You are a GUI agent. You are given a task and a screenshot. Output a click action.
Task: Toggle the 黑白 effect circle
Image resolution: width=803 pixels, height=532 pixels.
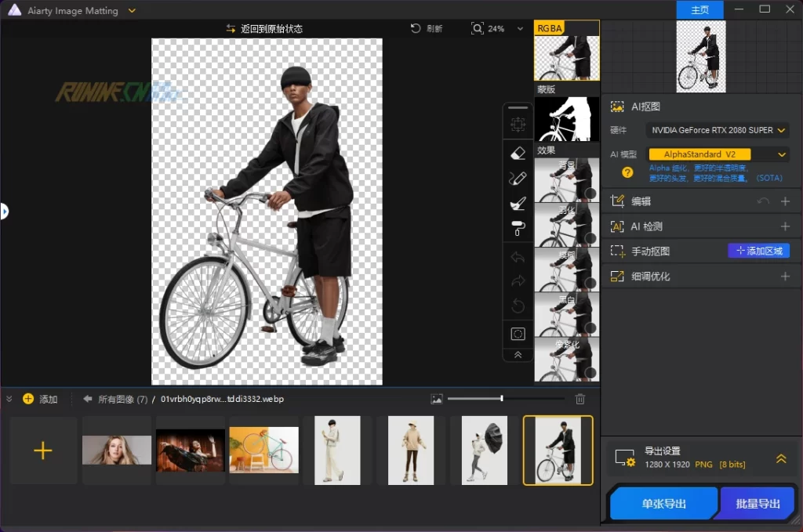[590, 328]
